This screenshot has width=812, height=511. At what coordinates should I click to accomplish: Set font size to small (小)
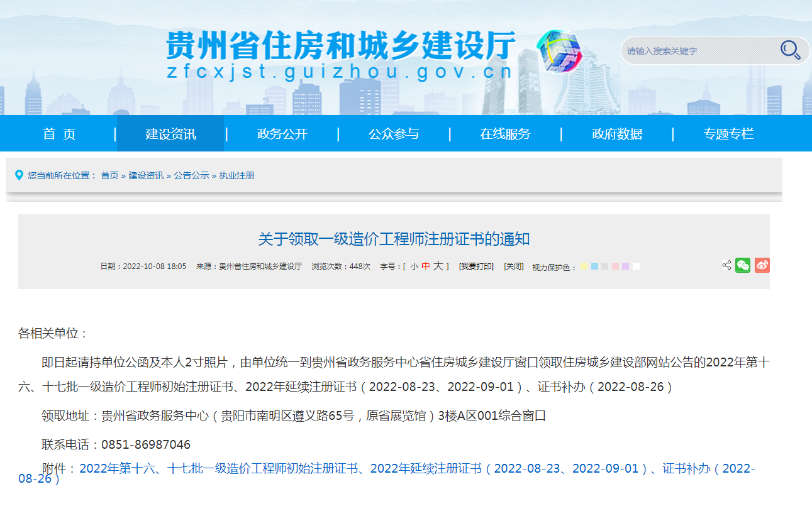[x=414, y=266]
